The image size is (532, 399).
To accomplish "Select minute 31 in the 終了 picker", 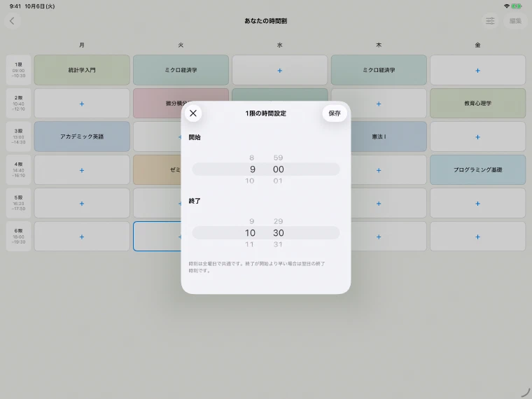I will (x=278, y=244).
